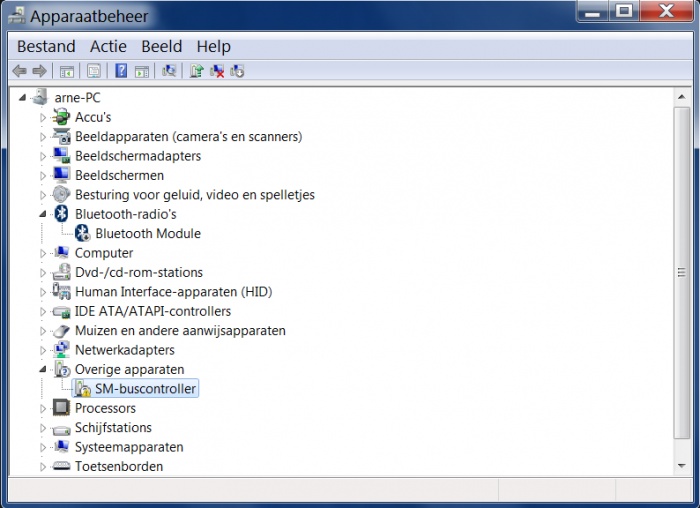
Task: Click the Bluetooth icon beside Bluetooth-radio's
Action: [61, 214]
